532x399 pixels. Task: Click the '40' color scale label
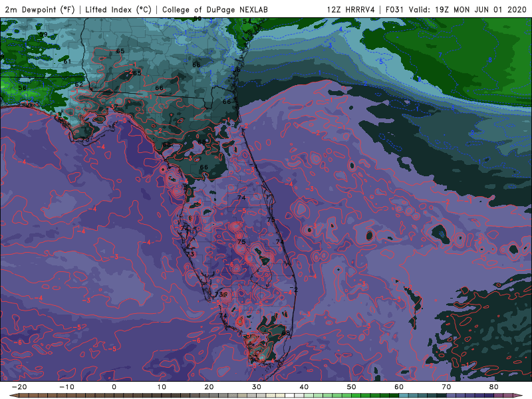[x=304, y=387]
